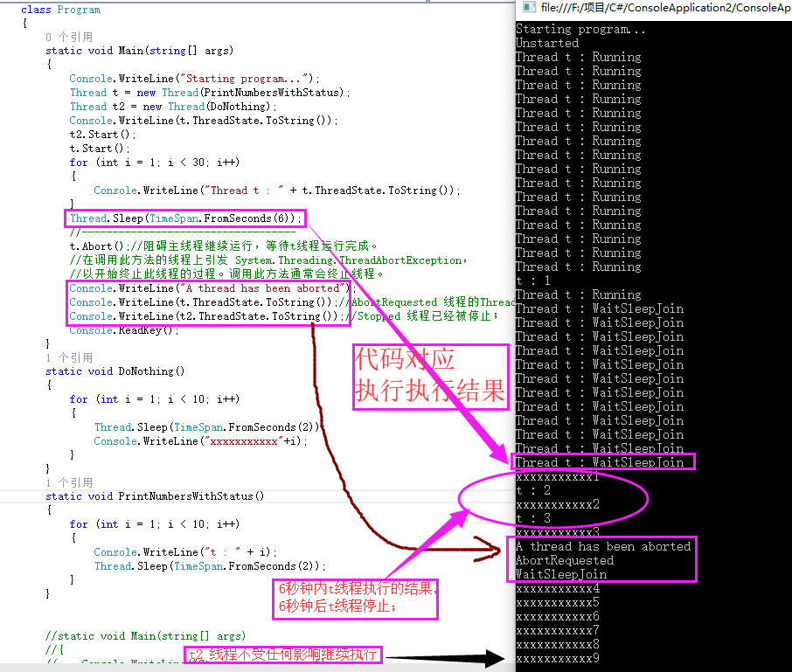Click the 'Thread t = new Thread(PrintNumbersWithStatus);' line
This screenshot has width=792, height=672.
point(210,93)
